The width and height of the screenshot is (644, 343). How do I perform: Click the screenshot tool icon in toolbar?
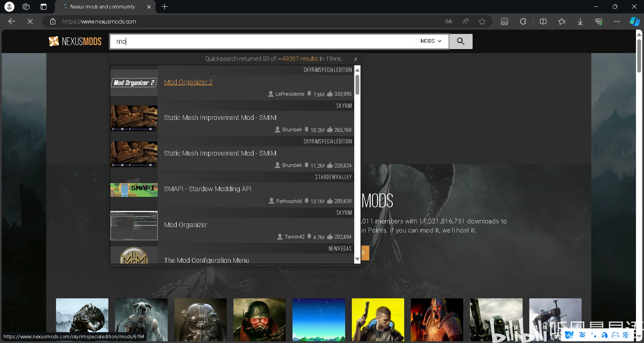(x=505, y=22)
